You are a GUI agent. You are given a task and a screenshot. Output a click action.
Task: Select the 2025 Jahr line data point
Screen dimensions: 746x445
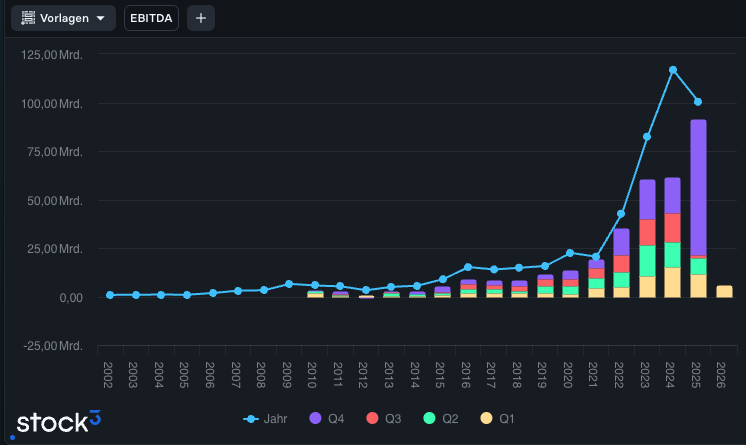pos(698,102)
